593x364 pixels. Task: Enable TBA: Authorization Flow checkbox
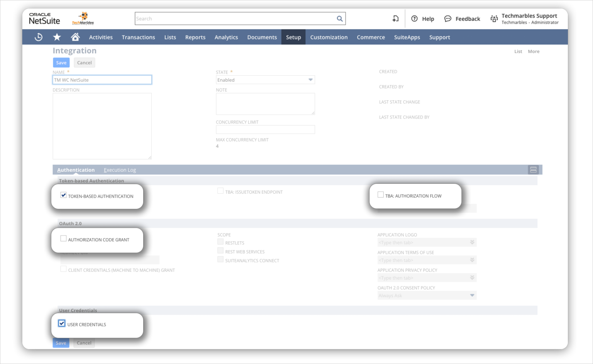[381, 195]
